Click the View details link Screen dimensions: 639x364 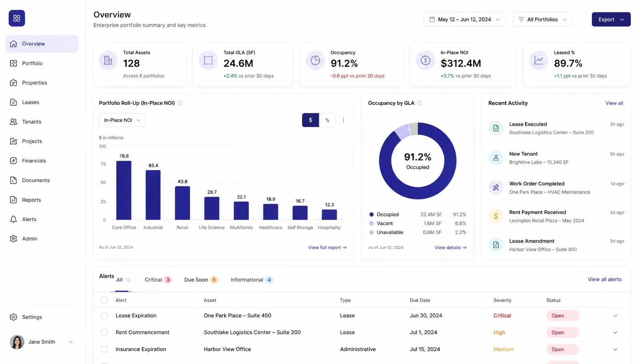coord(450,248)
